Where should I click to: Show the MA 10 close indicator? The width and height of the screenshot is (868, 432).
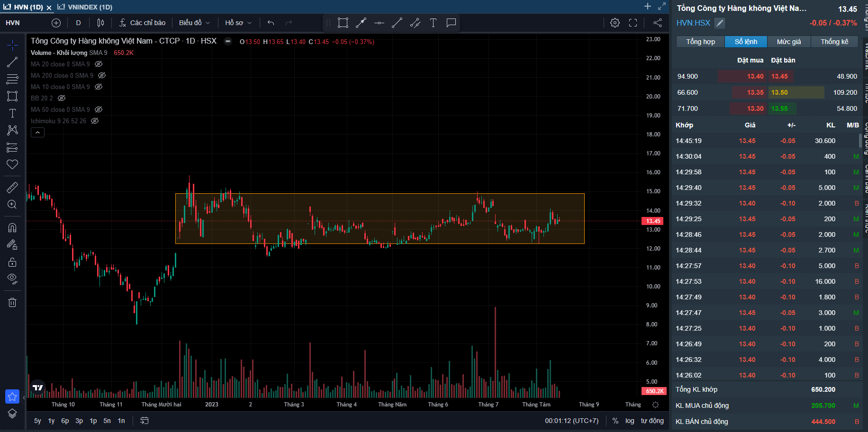click(99, 87)
